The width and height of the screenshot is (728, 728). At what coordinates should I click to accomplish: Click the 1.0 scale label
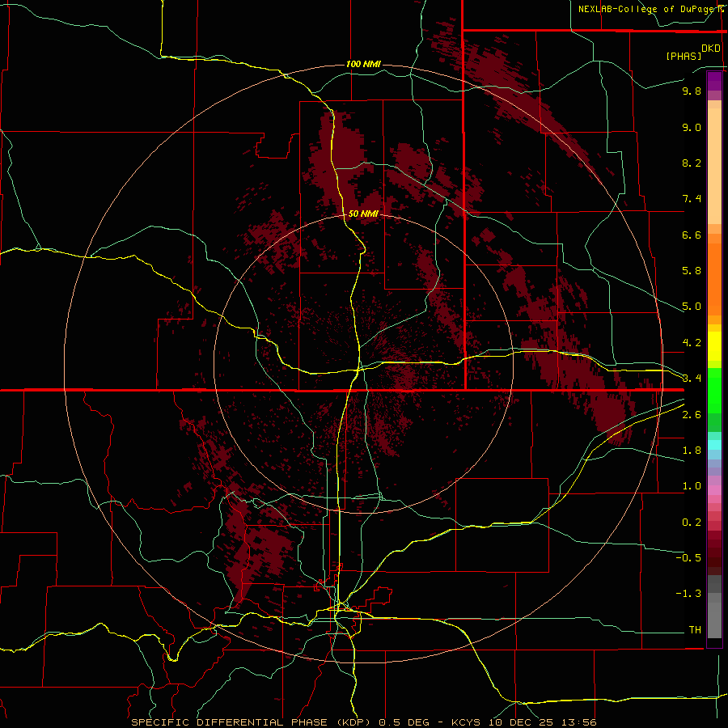[x=692, y=486]
